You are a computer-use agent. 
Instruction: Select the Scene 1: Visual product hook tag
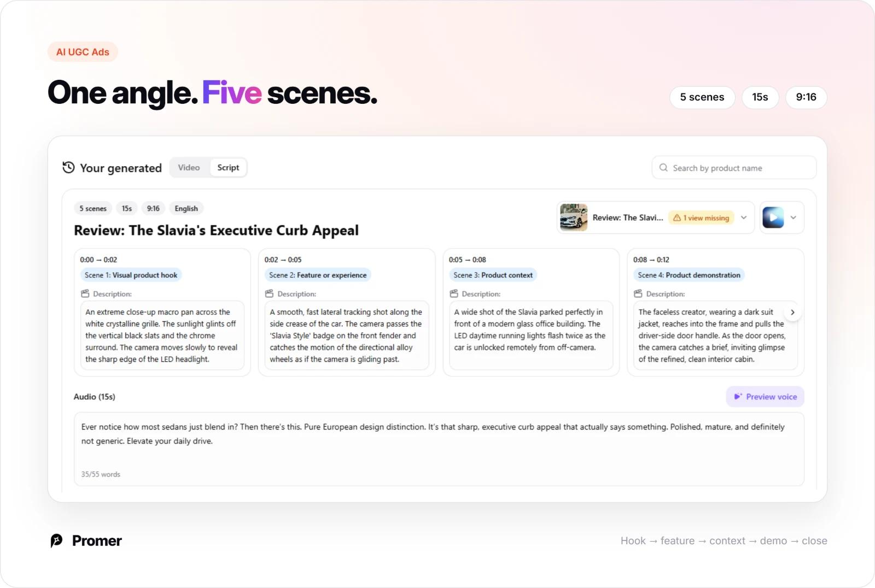131,275
